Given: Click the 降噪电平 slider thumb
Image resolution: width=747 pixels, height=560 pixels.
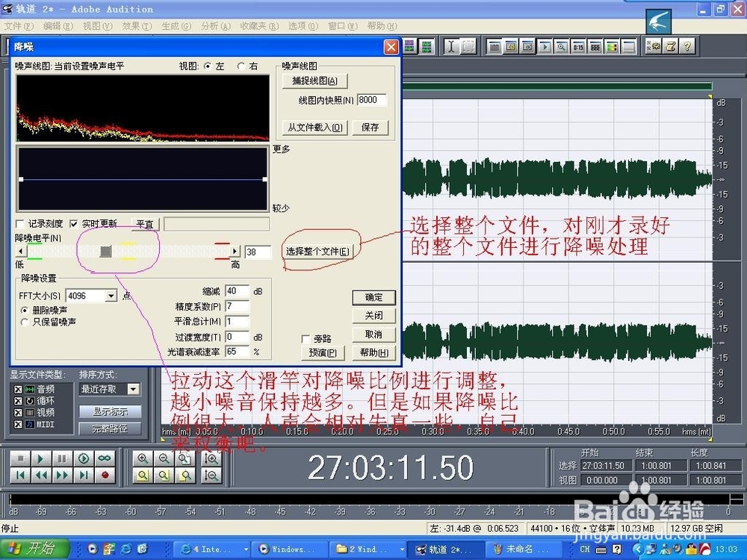Looking at the screenshot, I should (x=106, y=251).
